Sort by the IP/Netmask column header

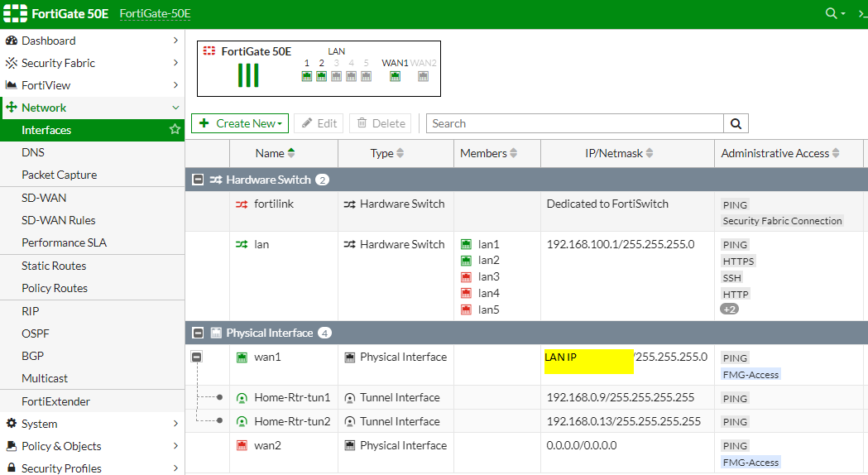(x=650, y=153)
